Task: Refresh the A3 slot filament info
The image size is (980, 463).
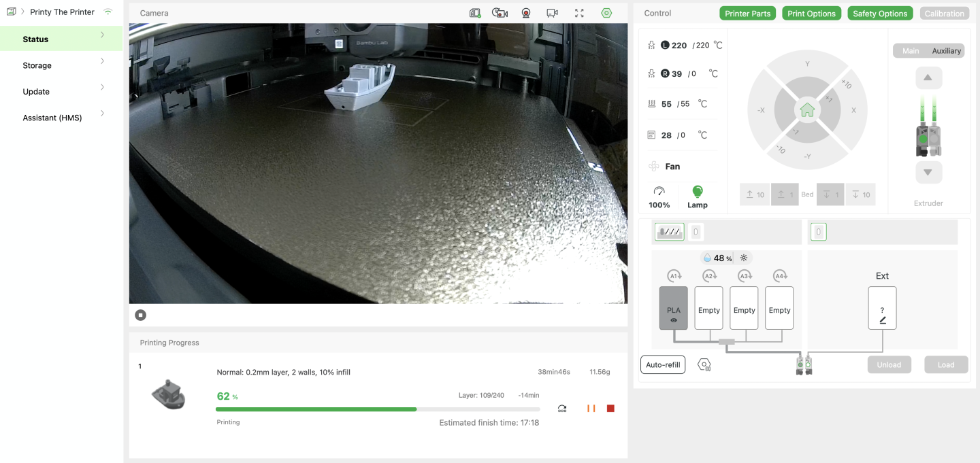Action: point(745,276)
